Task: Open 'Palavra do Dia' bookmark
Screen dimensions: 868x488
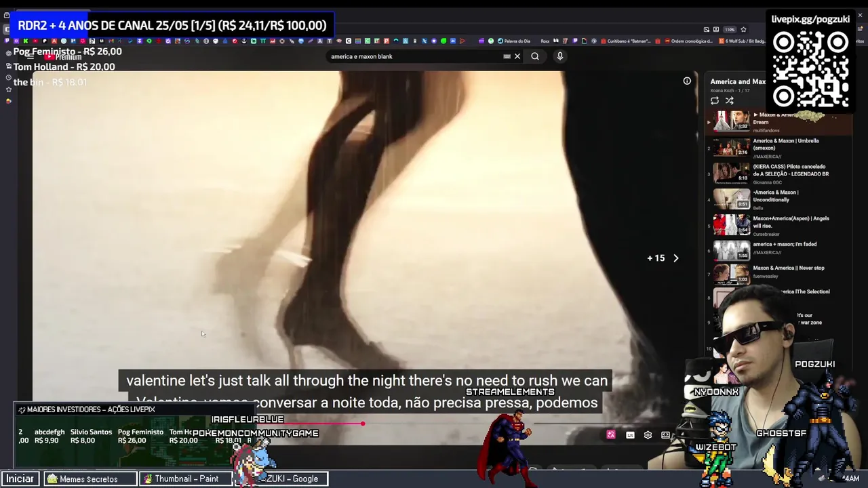Action: pyautogui.click(x=513, y=41)
